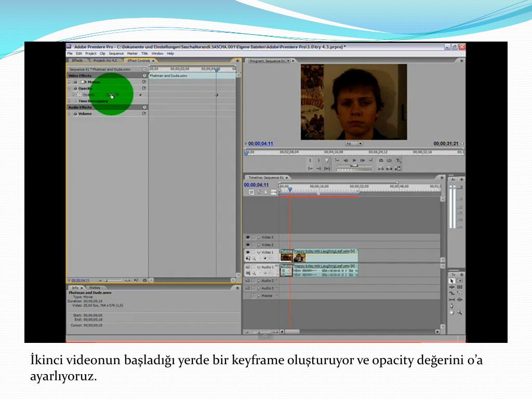The height and width of the screenshot is (399, 532).
Task: Hide the Video 2 track
Action: pyautogui.click(x=248, y=245)
